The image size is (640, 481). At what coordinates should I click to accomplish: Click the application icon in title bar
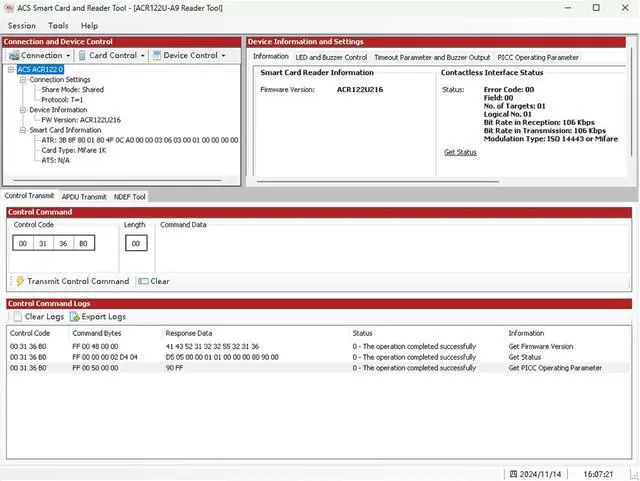(x=9, y=8)
